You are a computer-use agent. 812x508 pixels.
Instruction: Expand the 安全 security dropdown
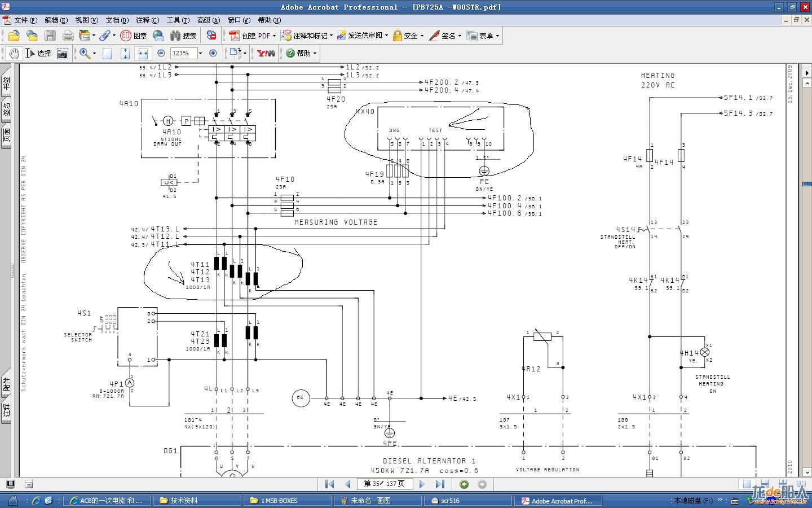(x=422, y=36)
